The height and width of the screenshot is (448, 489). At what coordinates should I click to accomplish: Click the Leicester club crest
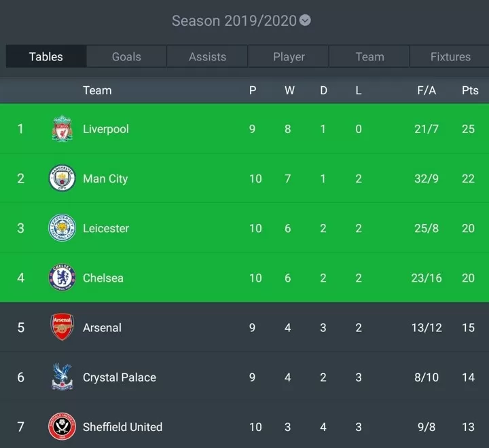(x=62, y=227)
